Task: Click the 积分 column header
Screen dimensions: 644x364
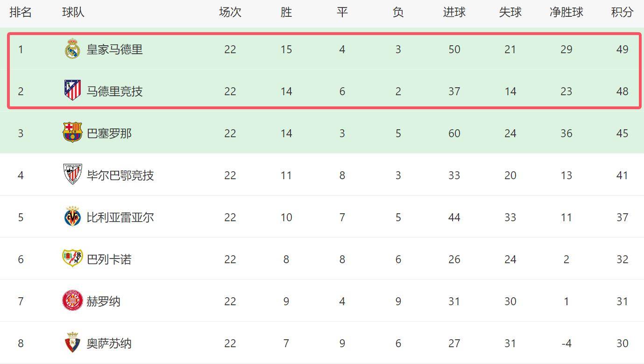Action: tap(622, 12)
